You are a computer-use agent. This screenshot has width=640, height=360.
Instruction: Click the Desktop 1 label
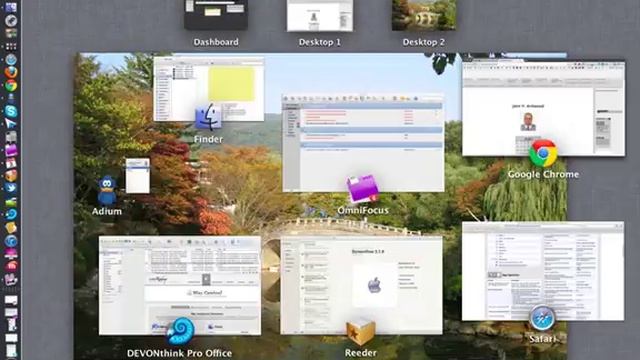[x=320, y=42]
